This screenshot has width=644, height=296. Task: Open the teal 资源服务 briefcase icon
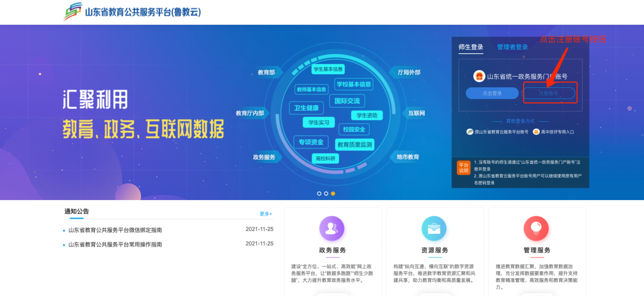[x=434, y=228]
